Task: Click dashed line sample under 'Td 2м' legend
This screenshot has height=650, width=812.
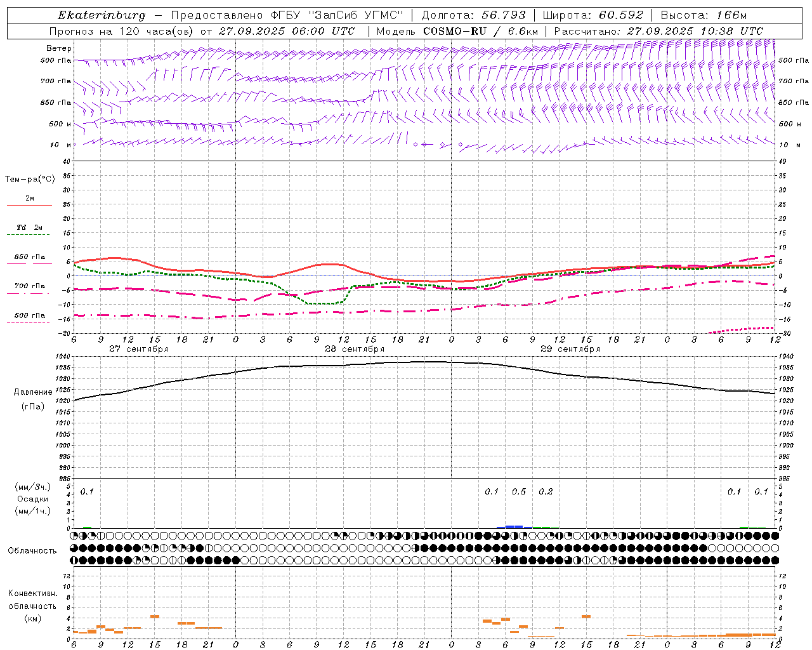Action: (29, 235)
